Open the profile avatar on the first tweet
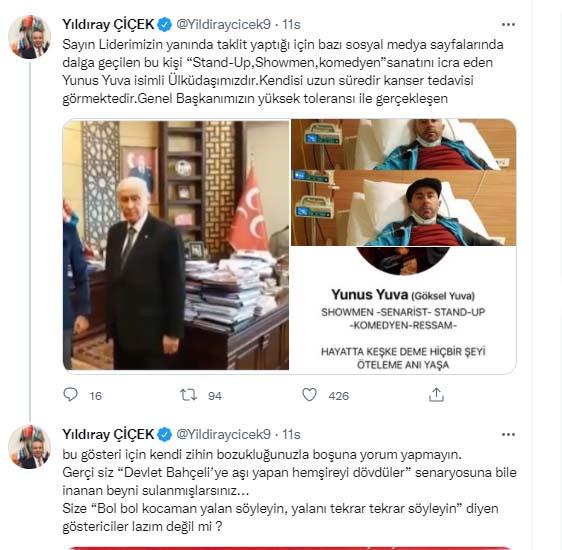Viewport: 562px width, 550px height. point(29,37)
